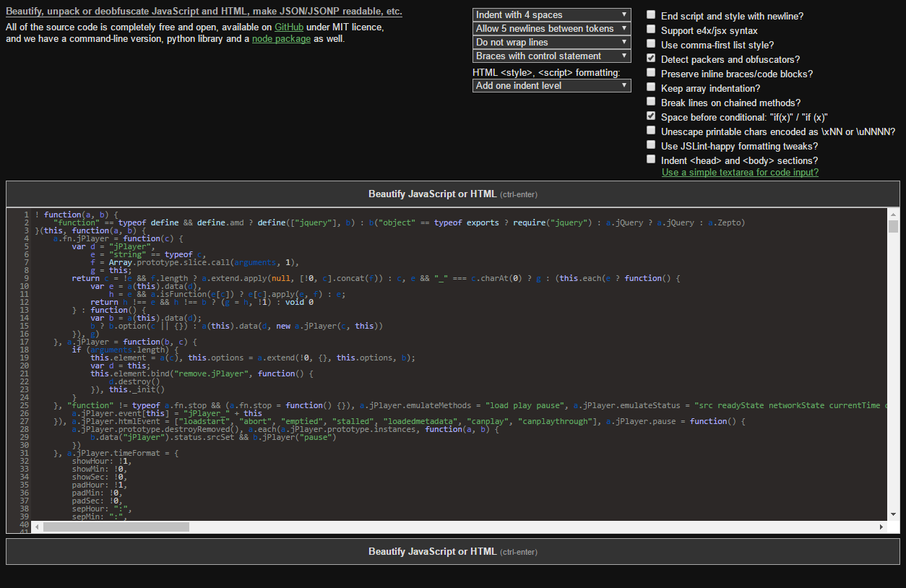The width and height of the screenshot is (906, 588).
Task: Click 'd.destroy()' on line 22
Action: point(134,381)
